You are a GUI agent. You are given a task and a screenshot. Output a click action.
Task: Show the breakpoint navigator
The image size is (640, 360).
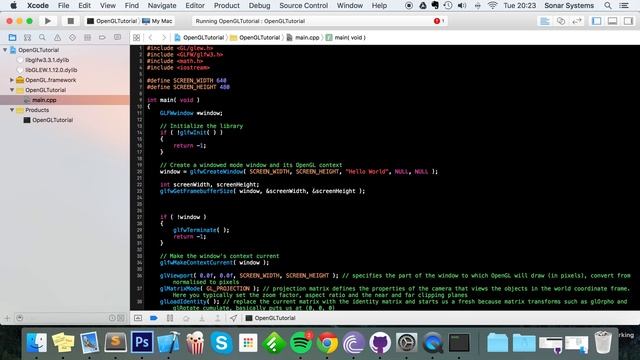[102, 38]
